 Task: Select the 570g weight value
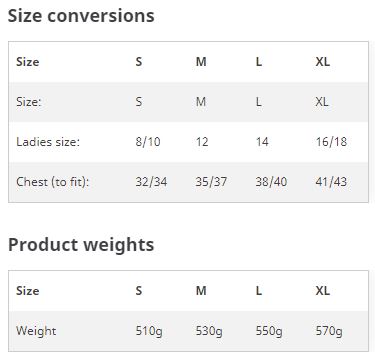coord(329,331)
